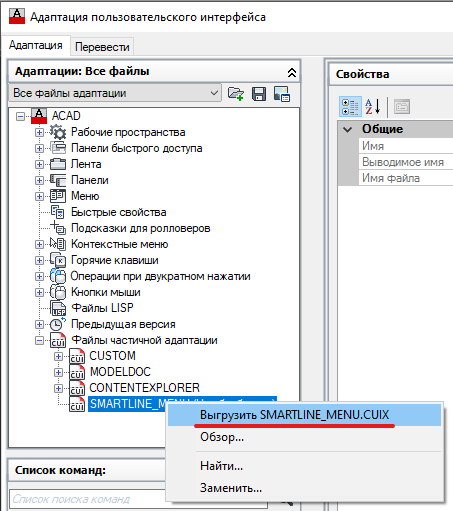
Task: Click the gear icon for Рабочие пространства
Action: coord(58,132)
